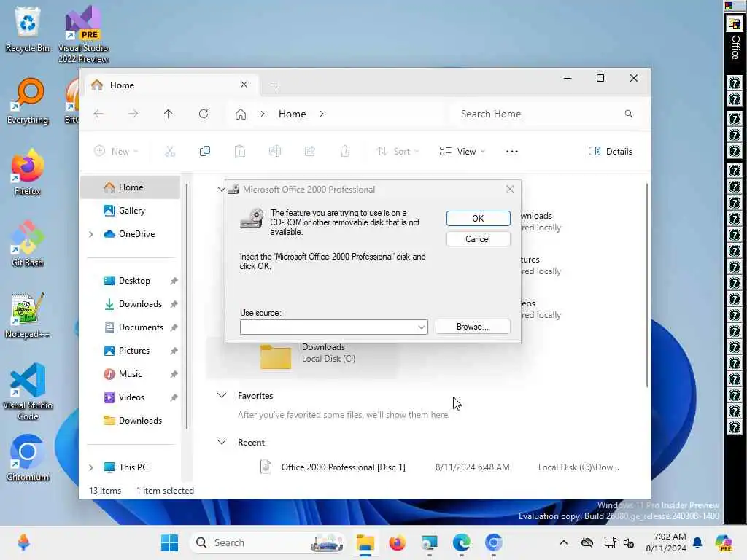
Task: Open the New dropdown menu
Action: (x=116, y=152)
